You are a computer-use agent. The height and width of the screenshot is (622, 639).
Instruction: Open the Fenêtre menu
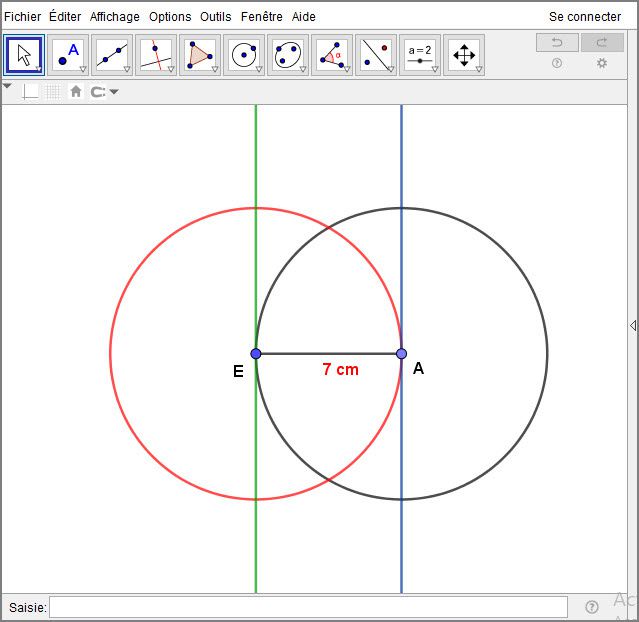262,17
